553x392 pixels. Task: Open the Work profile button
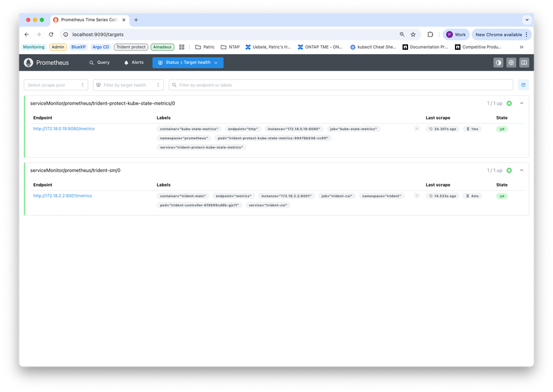coord(456,34)
